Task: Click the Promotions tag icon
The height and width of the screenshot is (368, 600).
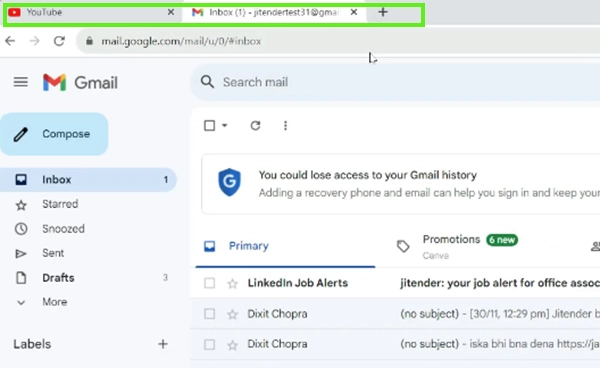Action: click(x=403, y=246)
